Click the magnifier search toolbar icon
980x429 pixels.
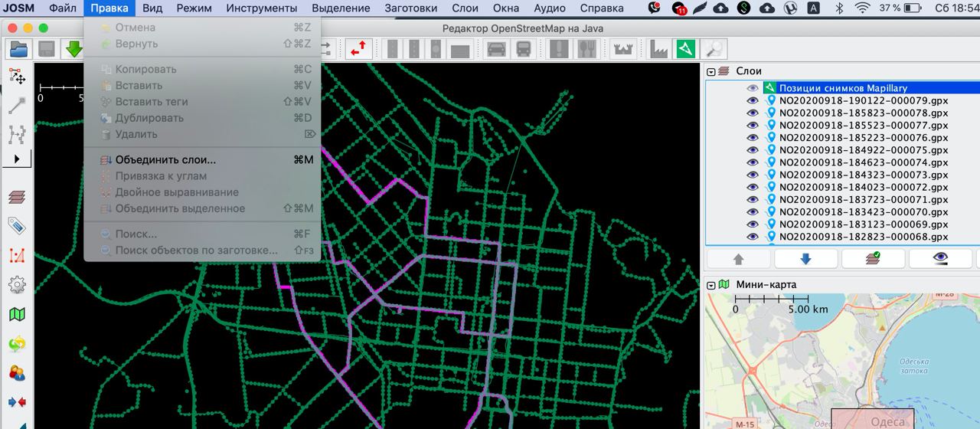coord(714,49)
